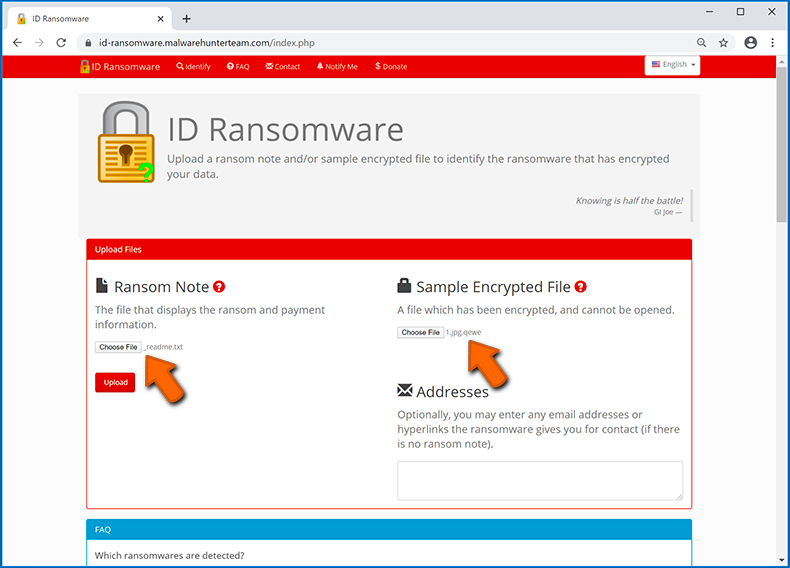Click inside the Addresses text area
Screen dimensions: 790x568
[x=540, y=481]
